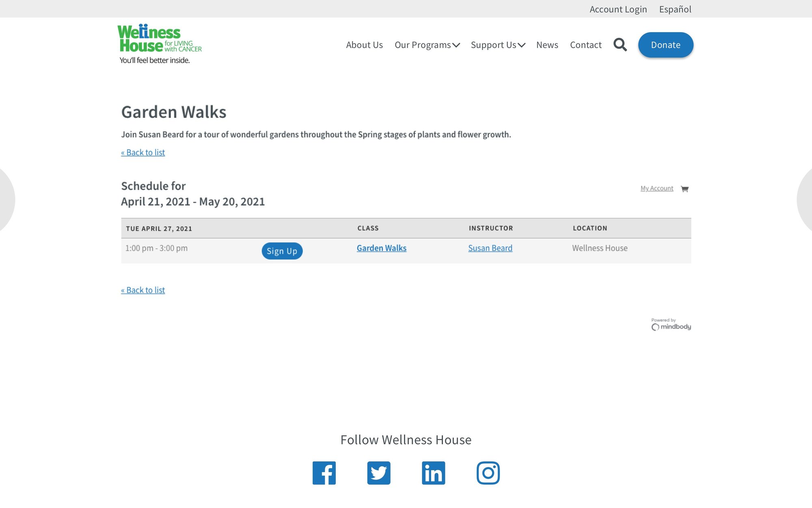This screenshot has width=812, height=508.
Task: Open the shopping cart icon
Action: point(685,189)
